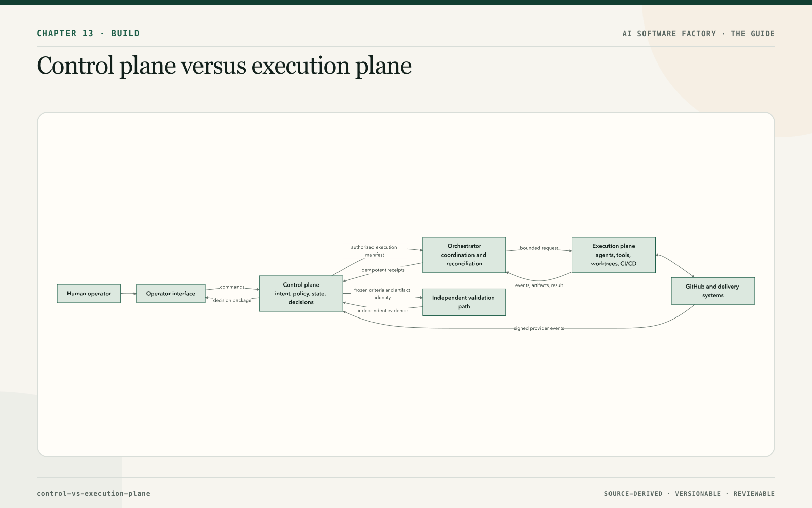Select the Orchestrator coordination and reconciliation box
The image size is (812, 508).
(x=464, y=255)
